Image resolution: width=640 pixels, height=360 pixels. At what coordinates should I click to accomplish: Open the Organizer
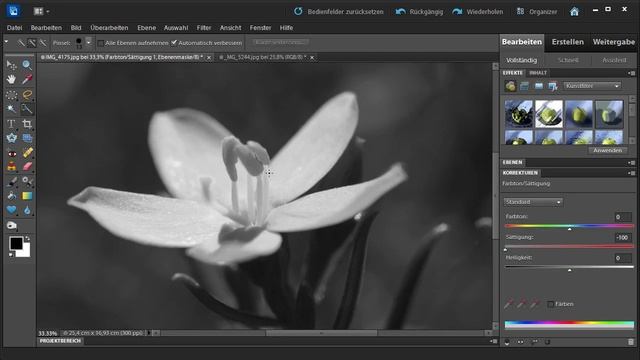[536, 11]
